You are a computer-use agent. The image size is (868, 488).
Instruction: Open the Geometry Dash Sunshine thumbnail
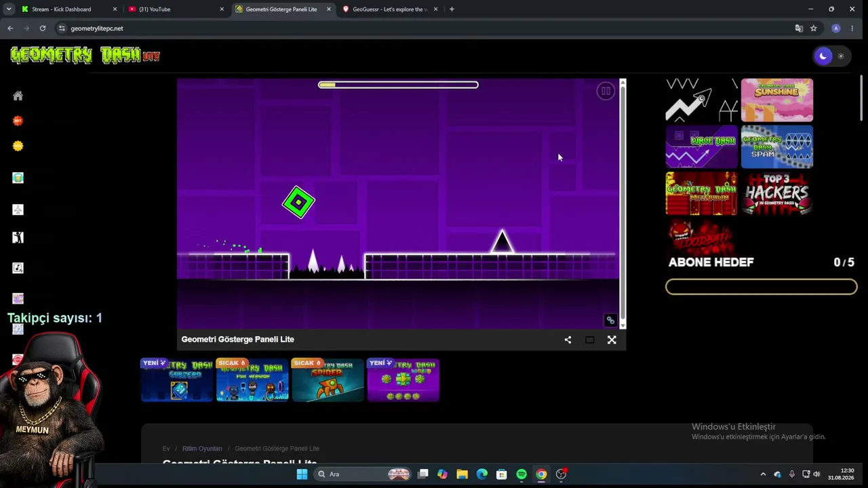[777, 100]
